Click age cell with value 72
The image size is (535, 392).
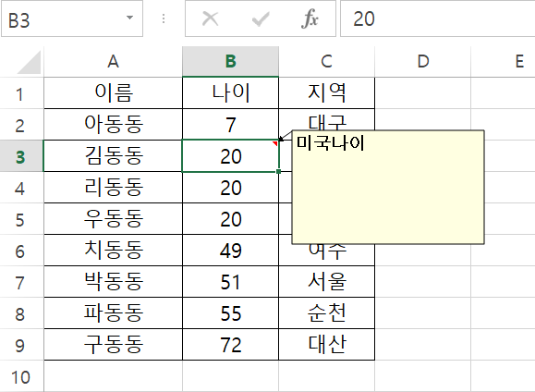click(x=231, y=345)
